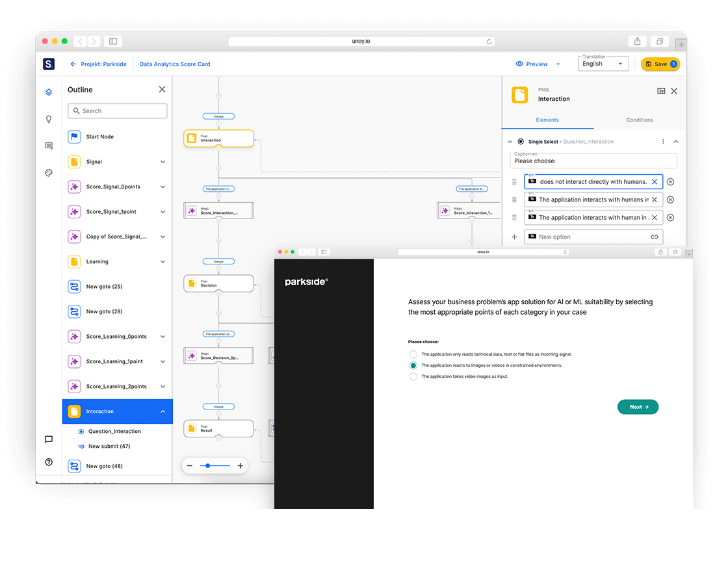Screen dimensions: 728x572
Task: Close the Outline panel
Action: (x=162, y=90)
